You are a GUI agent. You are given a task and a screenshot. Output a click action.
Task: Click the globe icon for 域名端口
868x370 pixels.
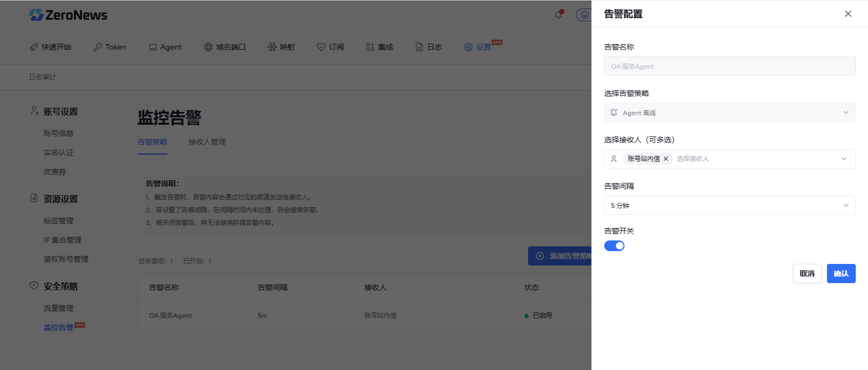(x=208, y=47)
